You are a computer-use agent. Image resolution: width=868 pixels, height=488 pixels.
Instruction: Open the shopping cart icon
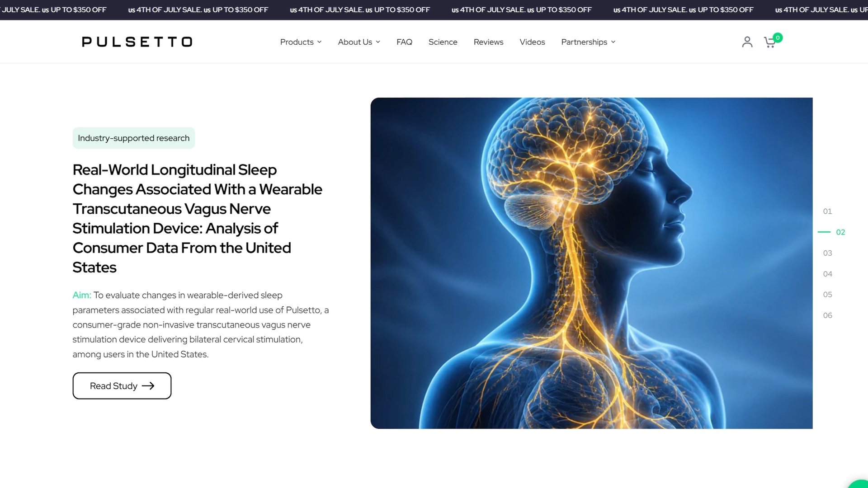click(769, 42)
